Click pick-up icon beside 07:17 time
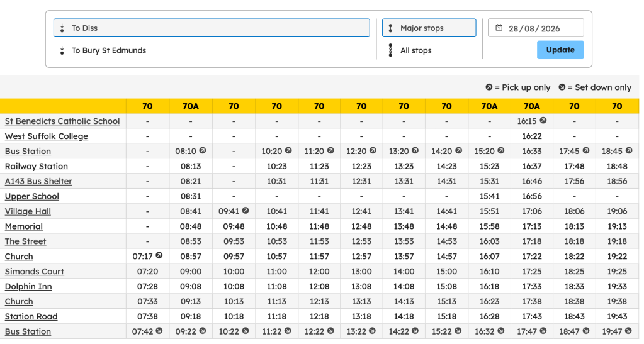This screenshot has width=644, height=344. click(159, 255)
